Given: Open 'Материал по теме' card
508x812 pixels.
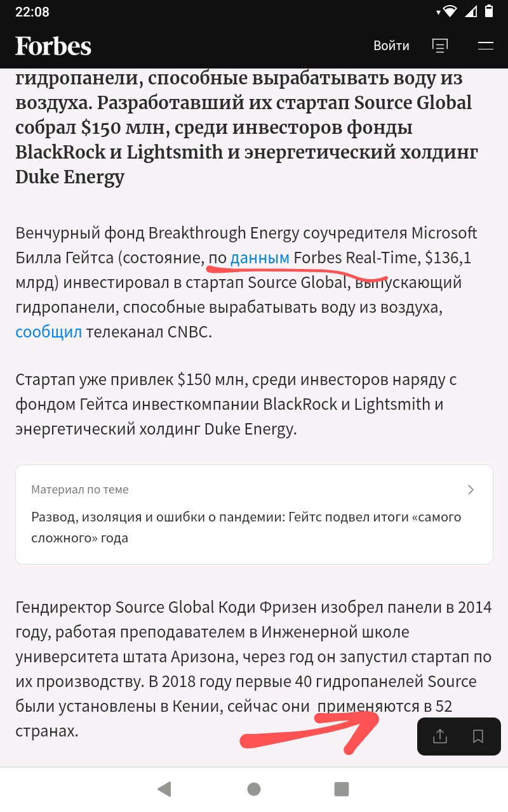Looking at the screenshot, I should 254,514.
